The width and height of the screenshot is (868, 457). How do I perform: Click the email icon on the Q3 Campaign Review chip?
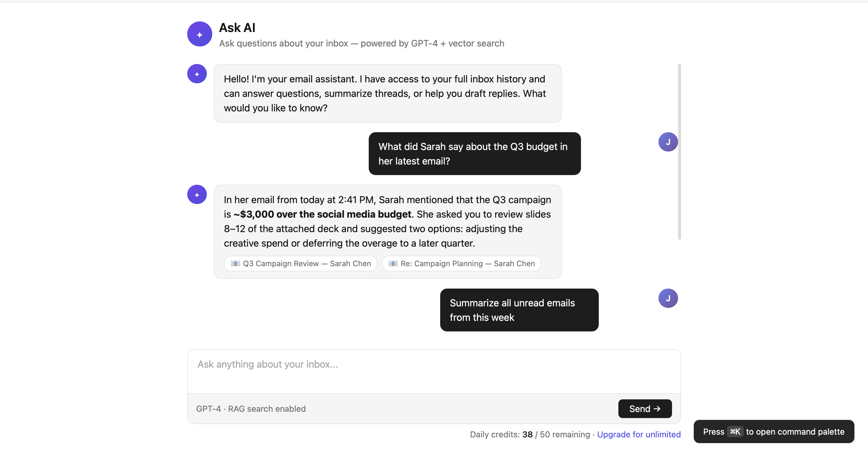coord(236,264)
